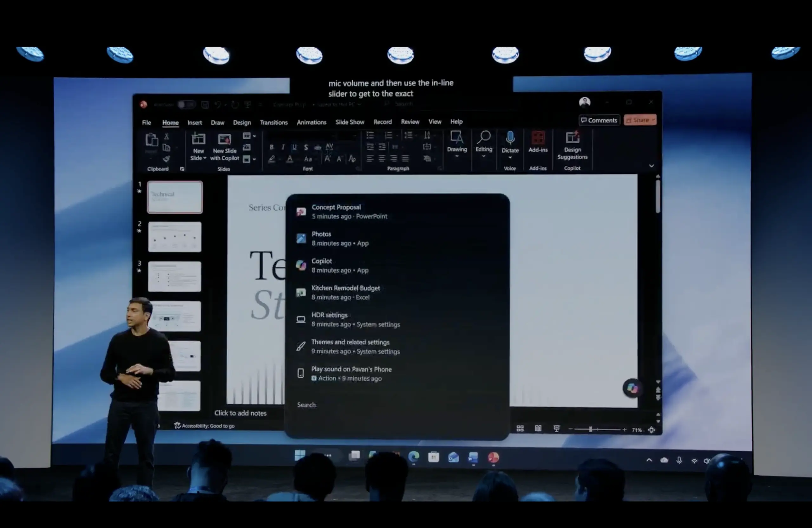Viewport: 812px width, 528px height.
Task: Click the Search field in popup
Action: point(397,405)
